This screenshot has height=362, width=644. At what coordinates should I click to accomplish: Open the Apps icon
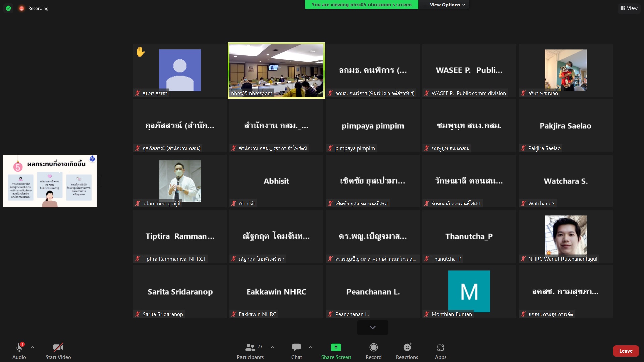tap(440, 347)
